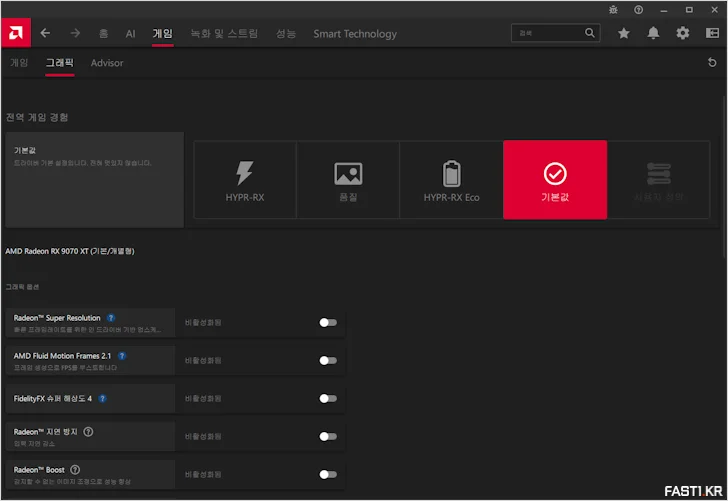The width and height of the screenshot is (728, 501).
Task: Toggle Radeon Boost switch
Action: coord(328,475)
